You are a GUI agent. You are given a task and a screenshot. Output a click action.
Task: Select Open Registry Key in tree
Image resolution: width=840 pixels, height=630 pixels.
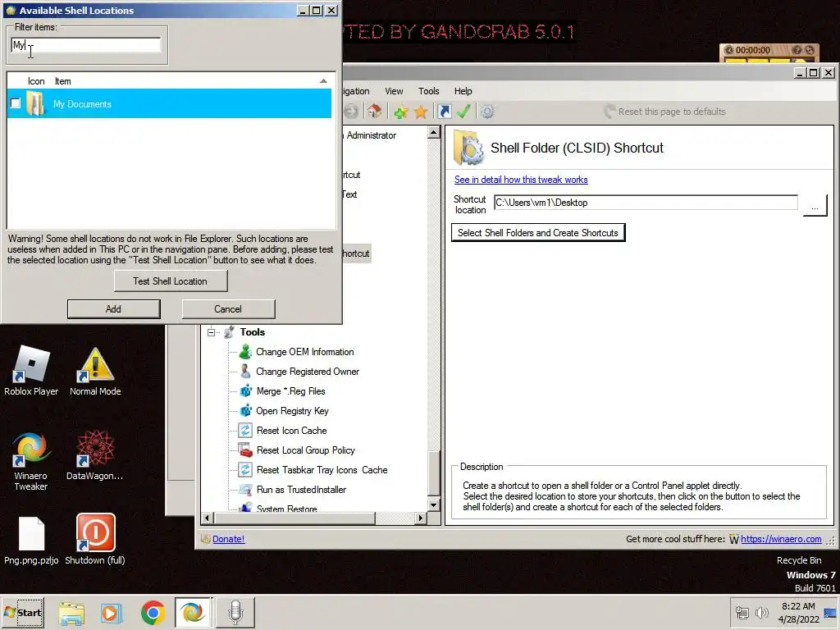point(292,411)
